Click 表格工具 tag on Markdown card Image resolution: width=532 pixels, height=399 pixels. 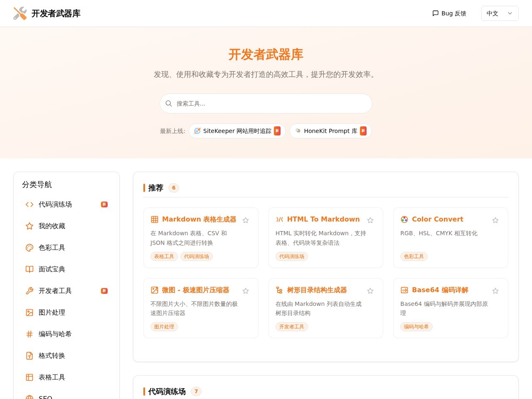coord(164,256)
